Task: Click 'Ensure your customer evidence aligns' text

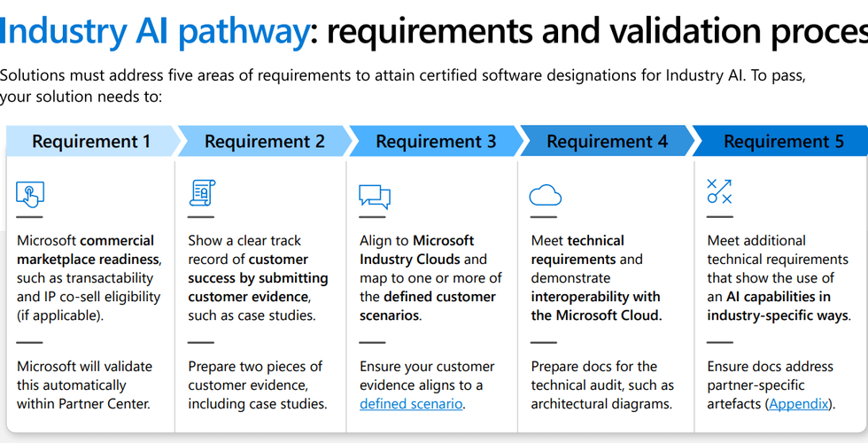Action: [x=427, y=385]
